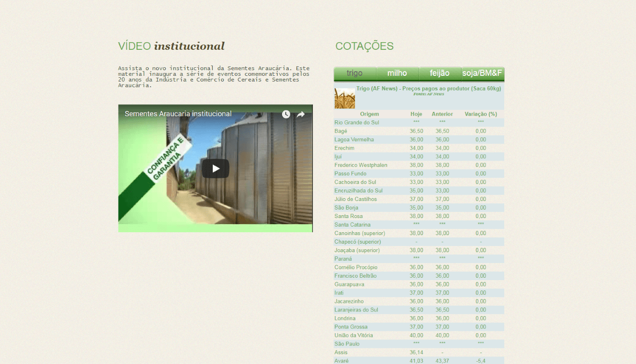Select the Lagoa Vermelha row label
The width and height of the screenshot is (636, 364).
click(354, 140)
